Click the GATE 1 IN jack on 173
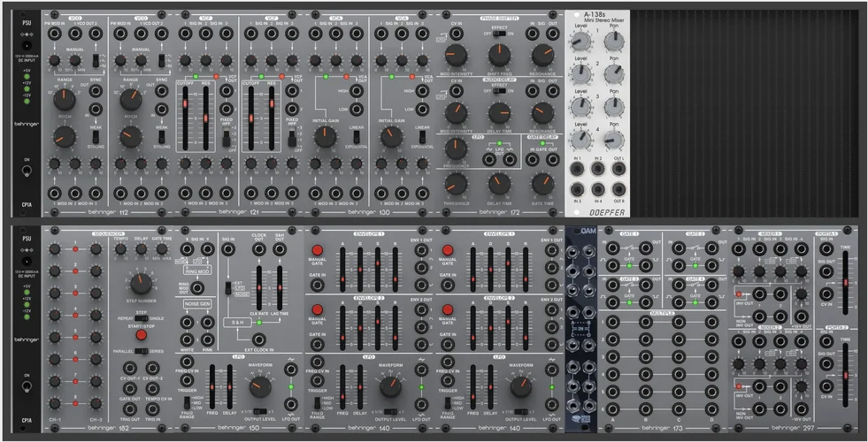Screen dimensions: 868x442 click(x=613, y=248)
